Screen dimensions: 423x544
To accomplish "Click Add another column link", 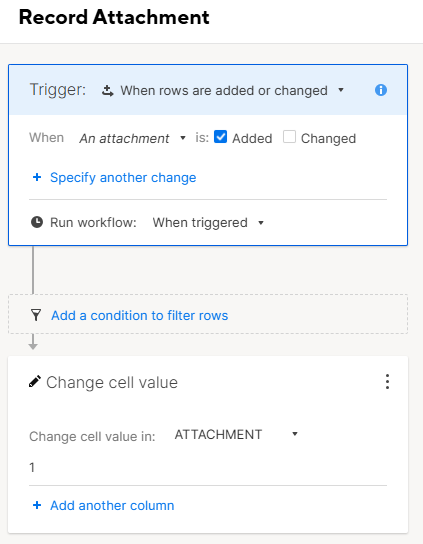I will coord(112,505).
